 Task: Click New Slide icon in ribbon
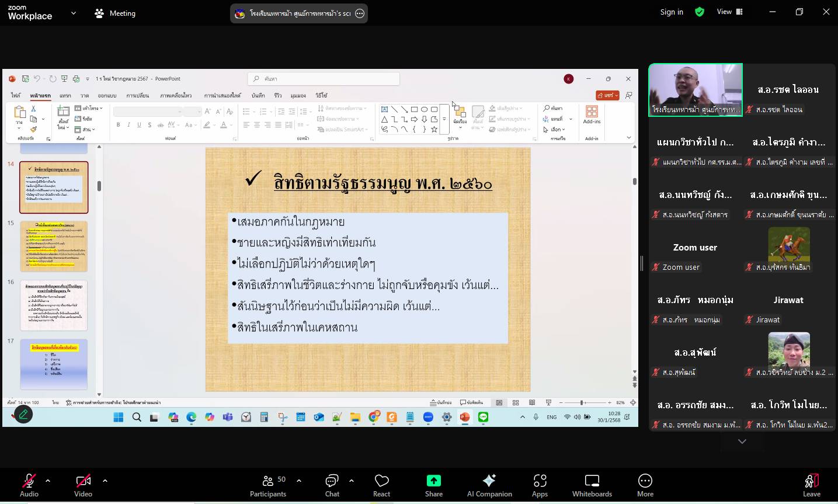pos(63,112)
